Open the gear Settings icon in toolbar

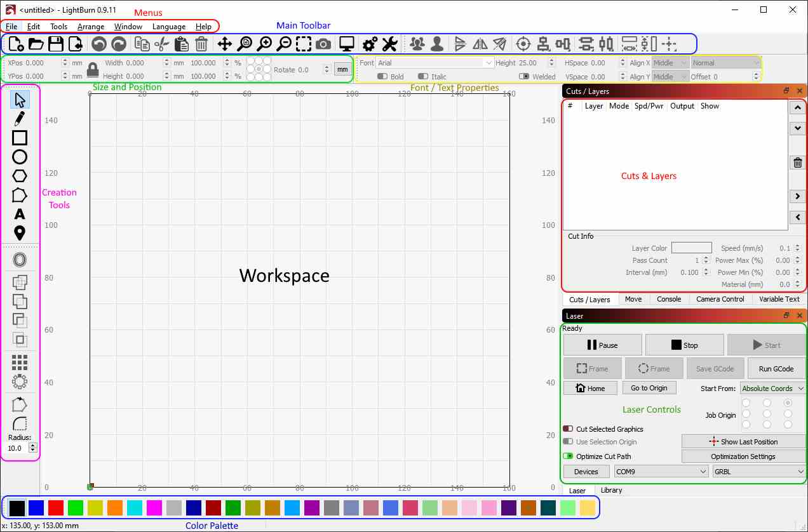[370, 44]
